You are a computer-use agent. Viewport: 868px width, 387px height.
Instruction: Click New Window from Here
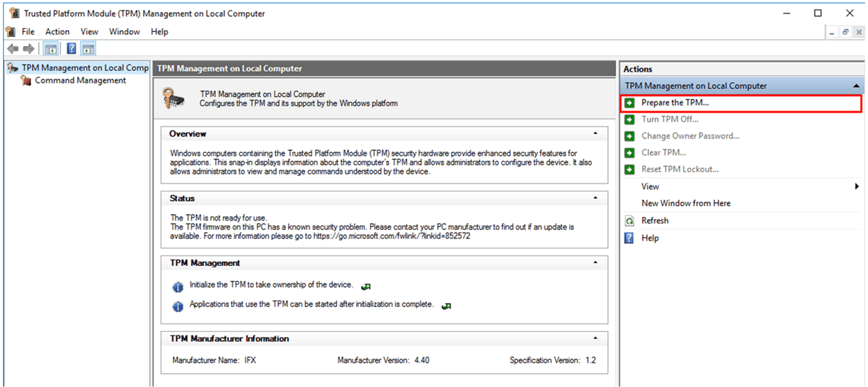click(x=686, y=203)
